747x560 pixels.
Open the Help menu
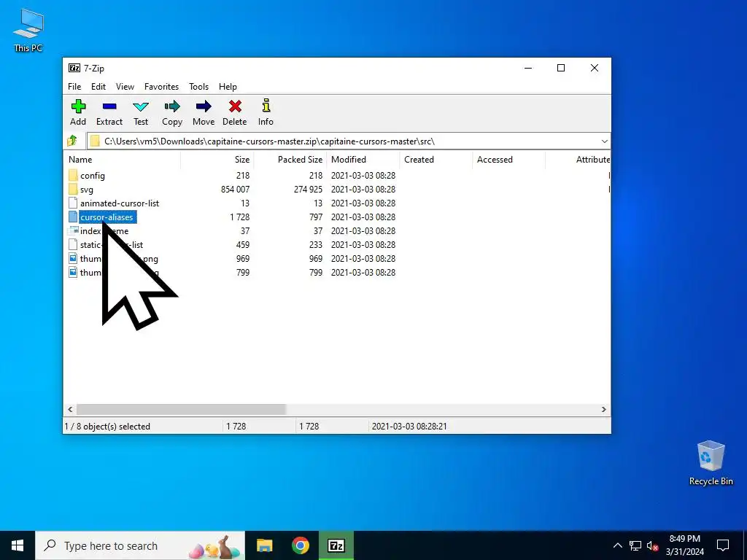tap(228, 87)
